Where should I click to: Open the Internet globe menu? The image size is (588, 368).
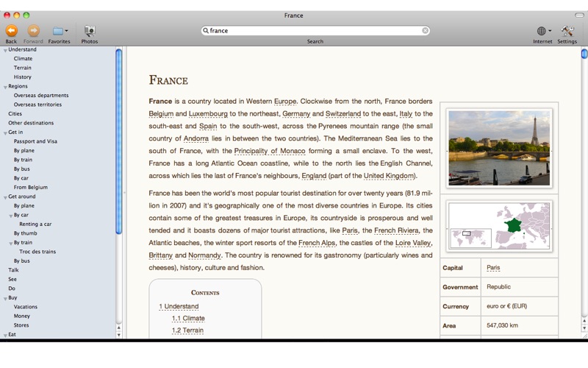542,31
